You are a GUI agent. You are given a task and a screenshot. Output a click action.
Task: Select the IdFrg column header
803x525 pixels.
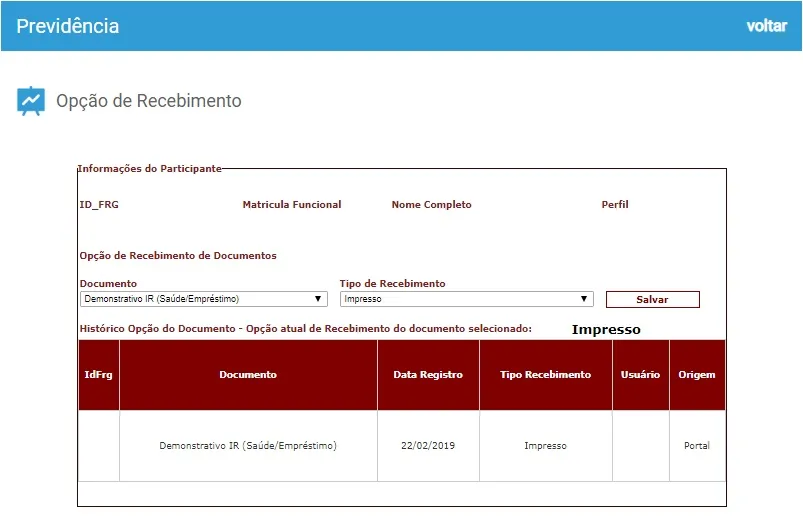98,375
